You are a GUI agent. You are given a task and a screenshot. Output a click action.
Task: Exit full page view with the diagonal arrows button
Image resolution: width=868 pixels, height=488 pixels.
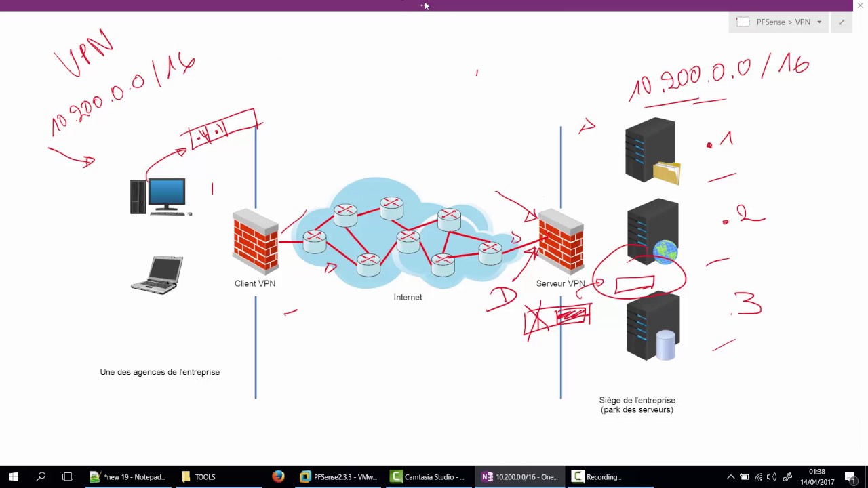842,22
